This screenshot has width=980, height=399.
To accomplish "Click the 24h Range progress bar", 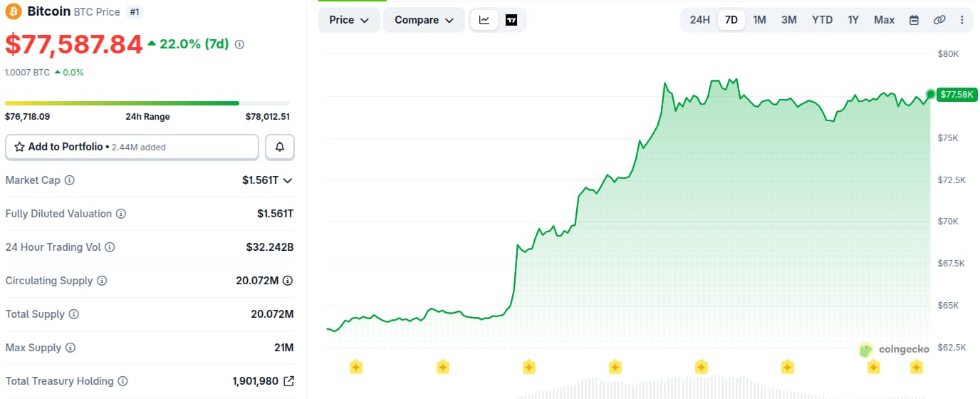I will tap(147, 103).
